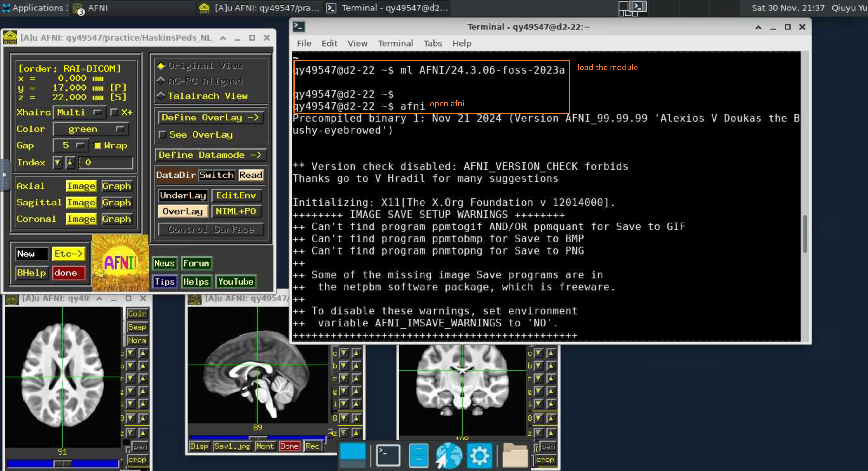Viewport: 868px width, 471px height.
Task: Open the home folder dock icon
Action: (515, 455)
